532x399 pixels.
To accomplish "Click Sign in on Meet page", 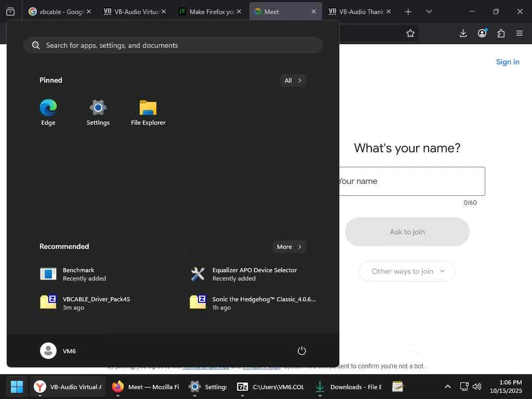I will coord(508,62).
